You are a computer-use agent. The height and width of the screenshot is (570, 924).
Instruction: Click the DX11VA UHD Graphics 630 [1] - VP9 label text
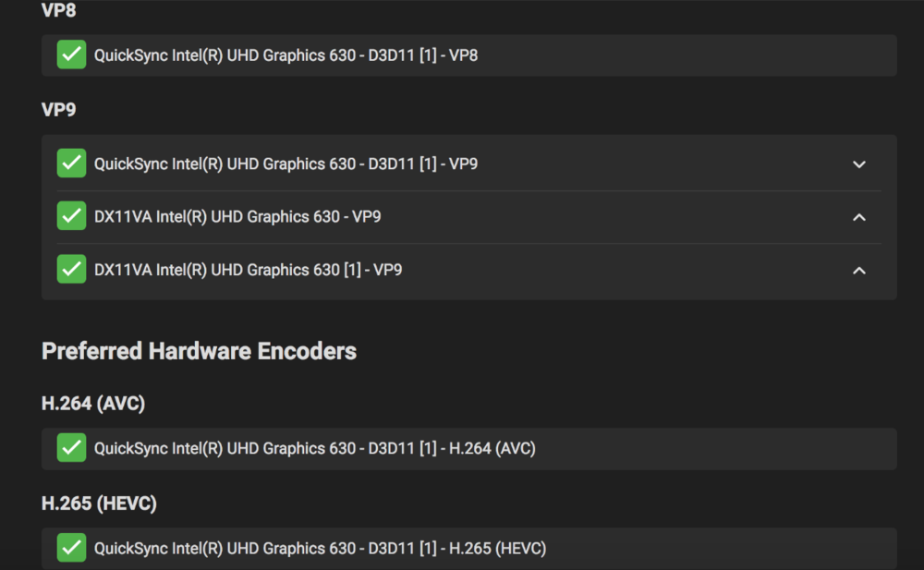click(x=248, y=270)
